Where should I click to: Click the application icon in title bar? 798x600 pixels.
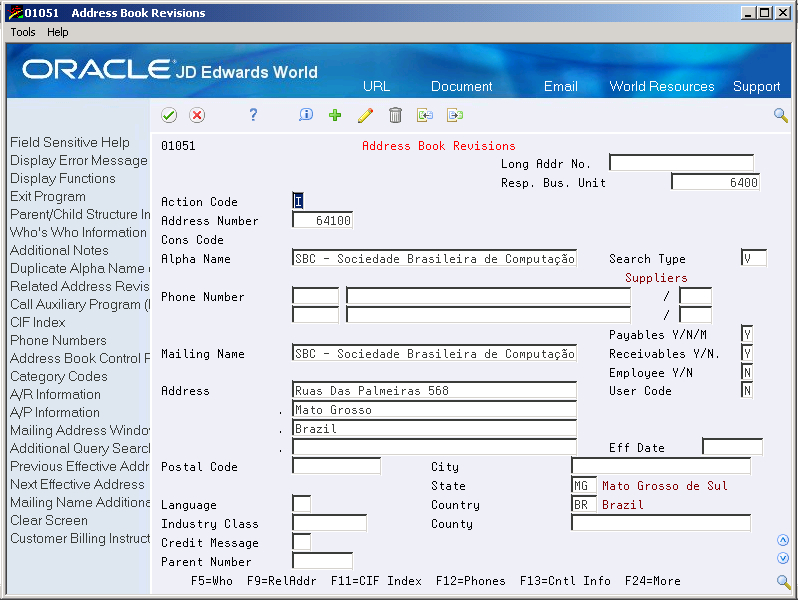[x=15, y=13]
